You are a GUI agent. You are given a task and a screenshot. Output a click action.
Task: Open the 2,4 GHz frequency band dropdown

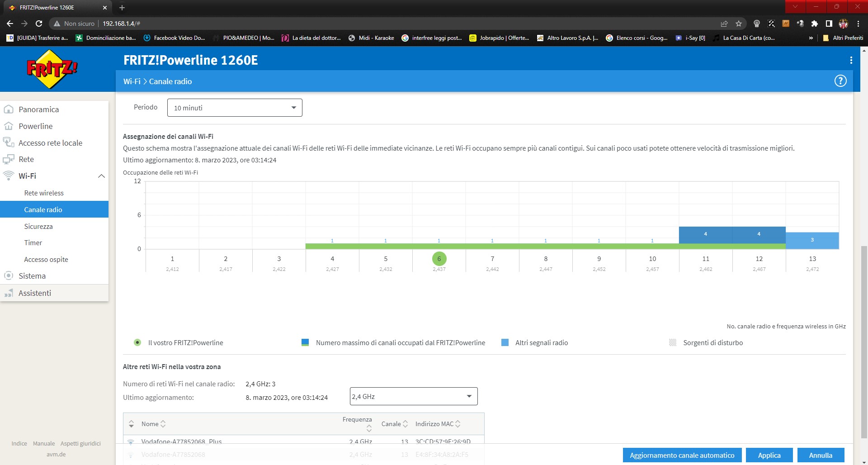click(414, 396)
